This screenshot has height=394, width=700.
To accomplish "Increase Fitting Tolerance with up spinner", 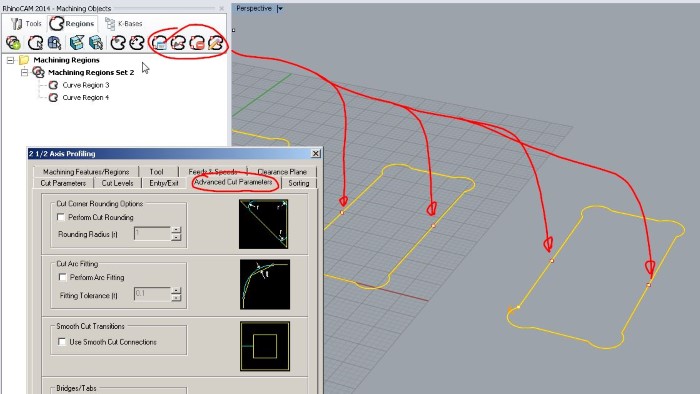I will 176,290.
